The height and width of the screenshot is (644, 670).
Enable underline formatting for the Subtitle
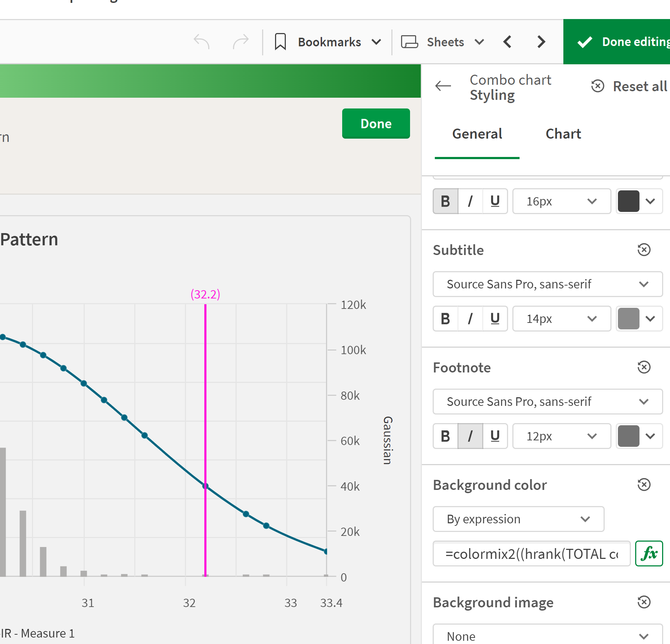[x=495, y=319]
